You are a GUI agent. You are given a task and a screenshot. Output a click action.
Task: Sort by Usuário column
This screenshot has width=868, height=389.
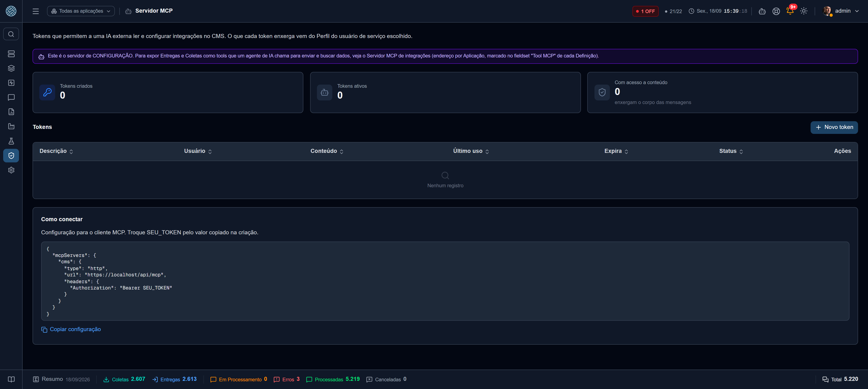(198, 151)
